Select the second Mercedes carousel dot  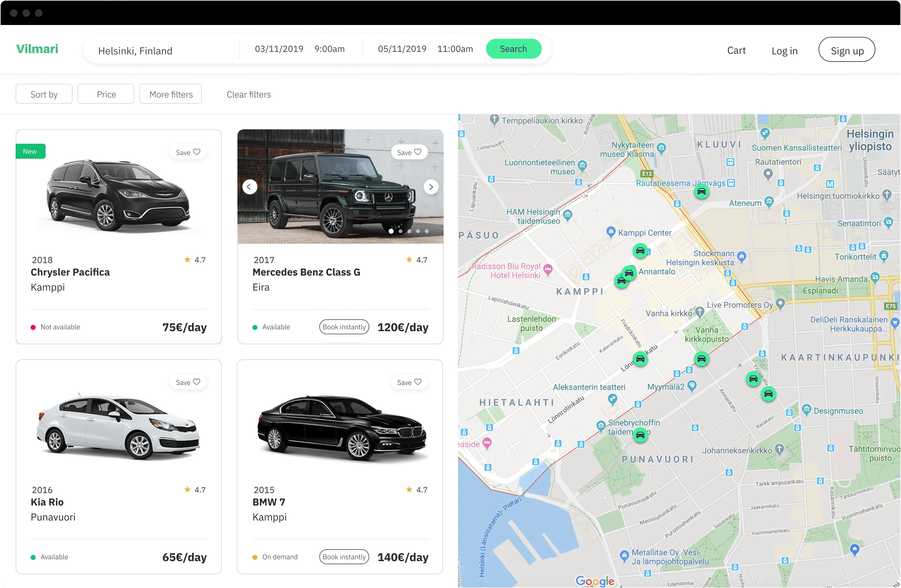point(400,231)
